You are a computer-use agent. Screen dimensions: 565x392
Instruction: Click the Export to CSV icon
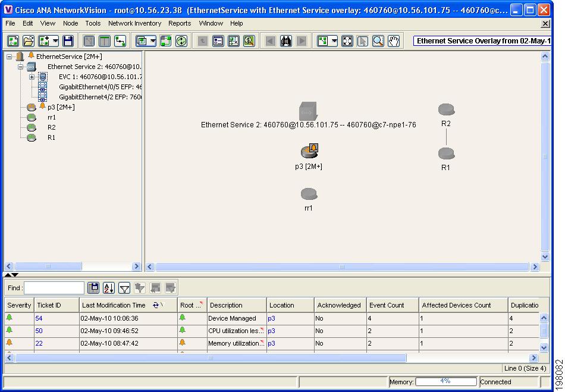93,288
